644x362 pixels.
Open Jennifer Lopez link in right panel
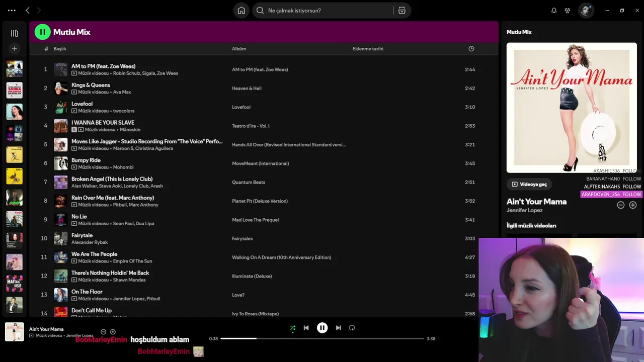(x=524, y=210)
